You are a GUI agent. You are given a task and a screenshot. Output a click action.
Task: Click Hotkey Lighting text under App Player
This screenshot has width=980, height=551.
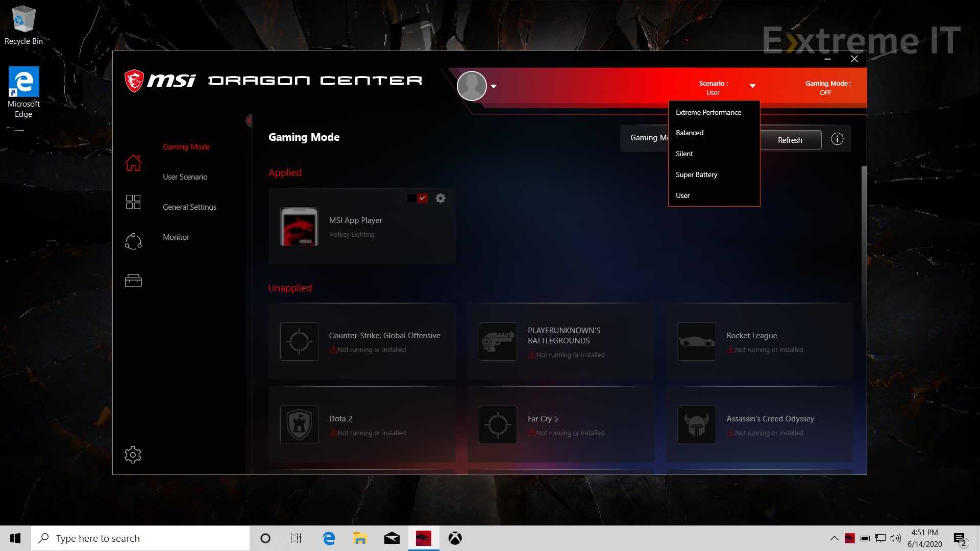point(352,235)
